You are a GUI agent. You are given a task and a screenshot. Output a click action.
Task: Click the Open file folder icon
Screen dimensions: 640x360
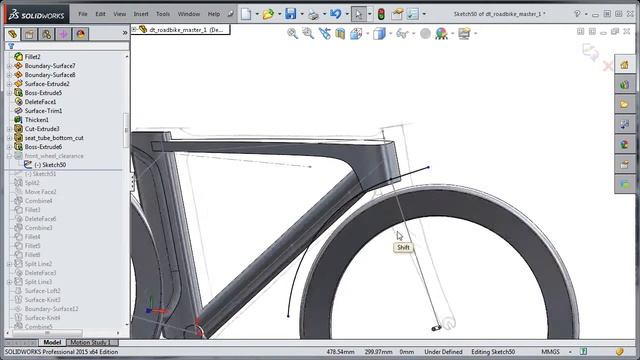coord(268,14)
